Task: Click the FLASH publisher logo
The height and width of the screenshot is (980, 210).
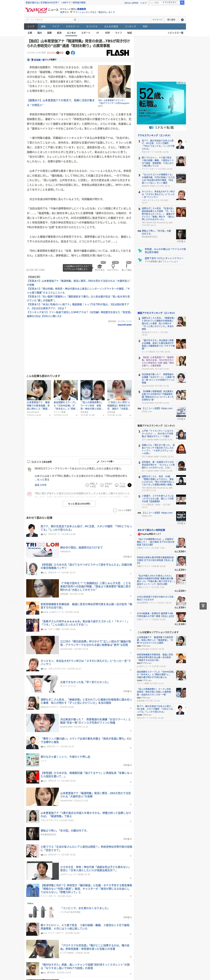Action: pos(117,53)
